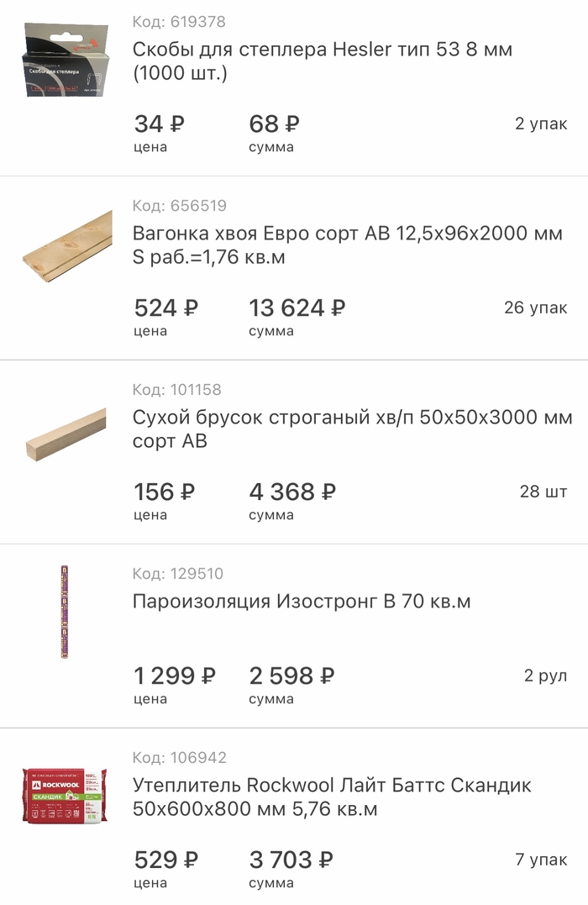The image size is (588, 905).
Task: Tap product code 106942
Action: pyautogui.click(x=179, y=758)
